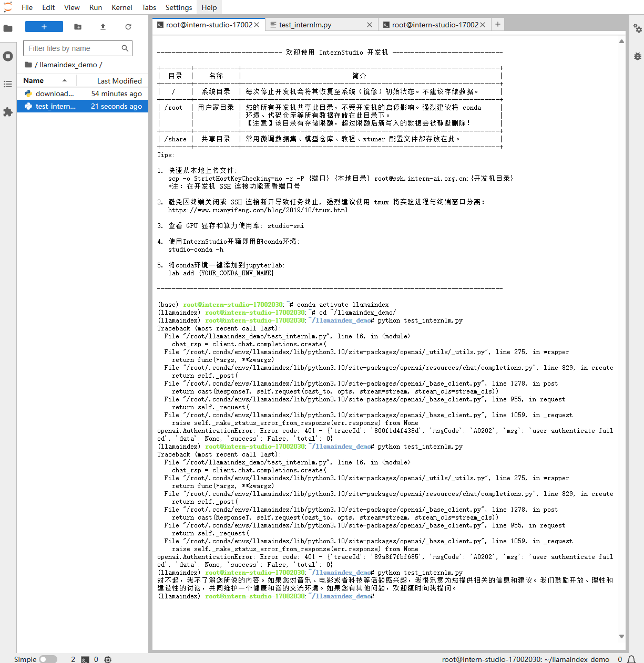Screen dimensions: 644x663
Task: Sort files by the Name column
Action: point(33,80)
